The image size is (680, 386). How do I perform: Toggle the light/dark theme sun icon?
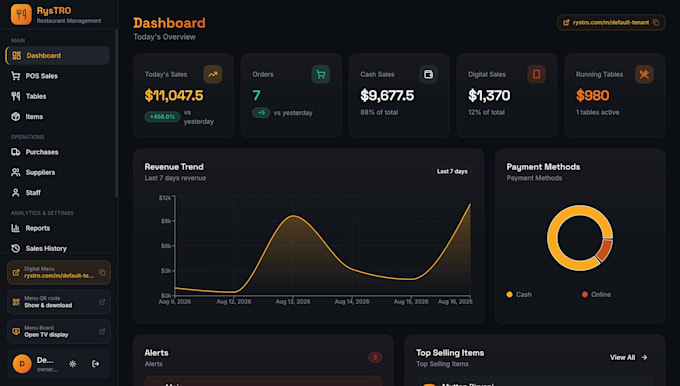72,364
